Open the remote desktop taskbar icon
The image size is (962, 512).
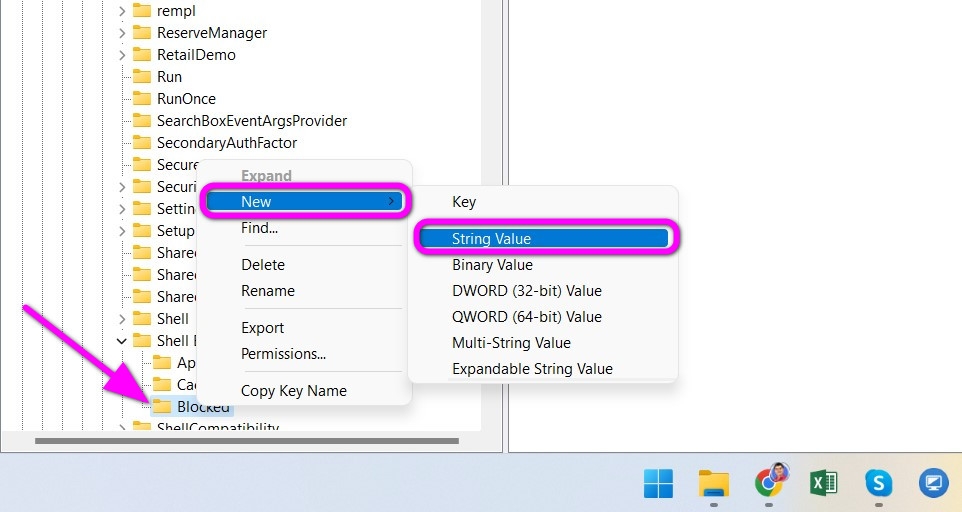[934, 483]
